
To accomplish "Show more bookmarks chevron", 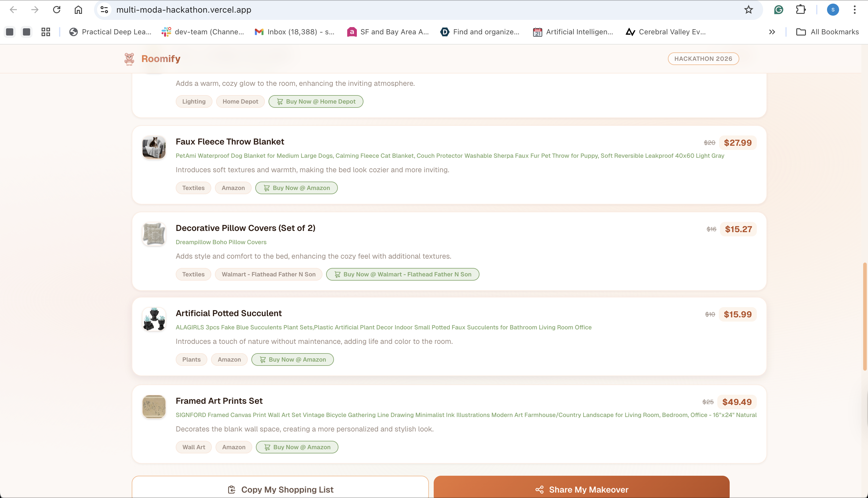I will (772, 32).
